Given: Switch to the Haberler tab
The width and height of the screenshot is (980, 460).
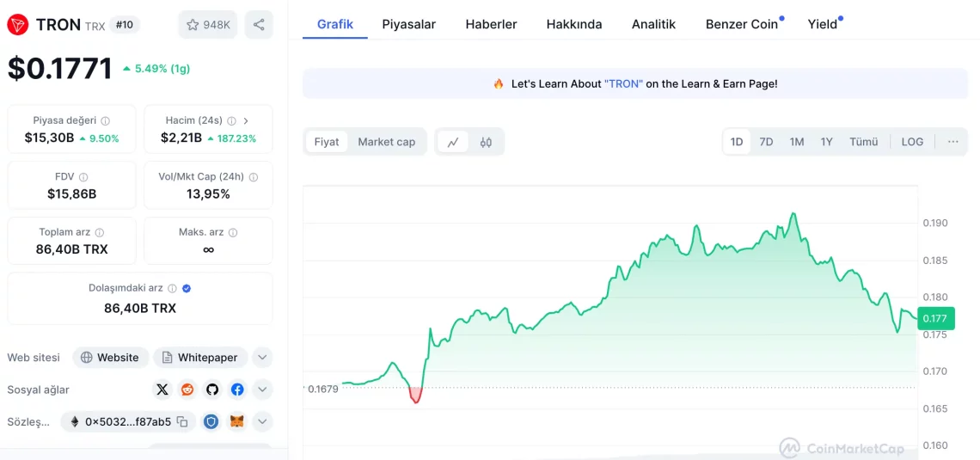Looking at the screenshot, I should pos(491,24).
